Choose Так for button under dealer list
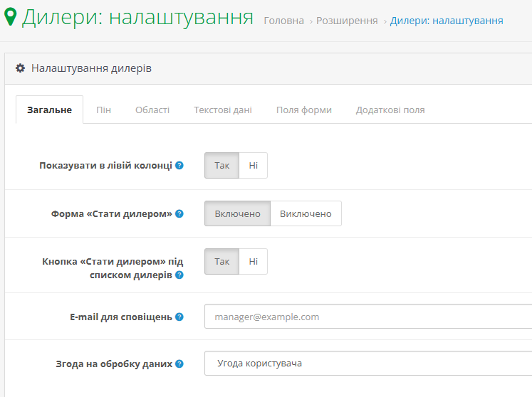The height and width of the screenshot is (397, 532). coord(222,261)
